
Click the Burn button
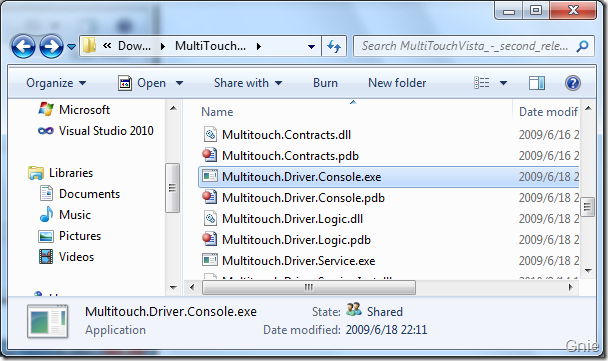[x=325, y=83]
